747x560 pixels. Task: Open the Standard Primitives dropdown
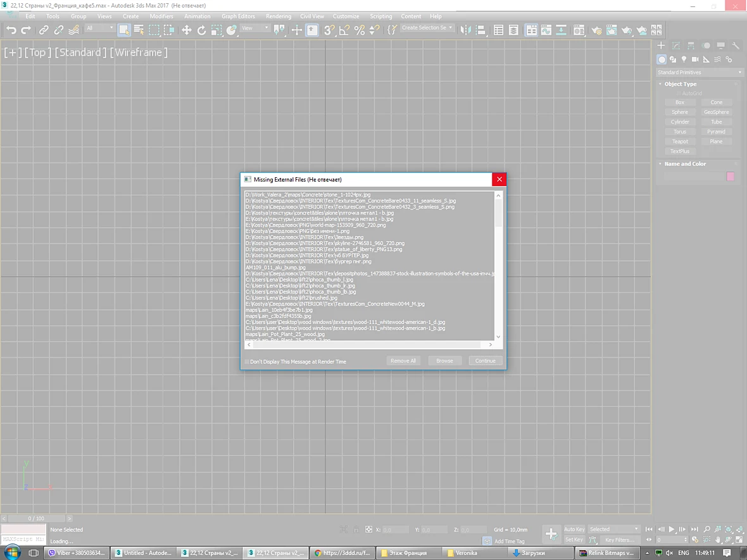click(699, 72)
